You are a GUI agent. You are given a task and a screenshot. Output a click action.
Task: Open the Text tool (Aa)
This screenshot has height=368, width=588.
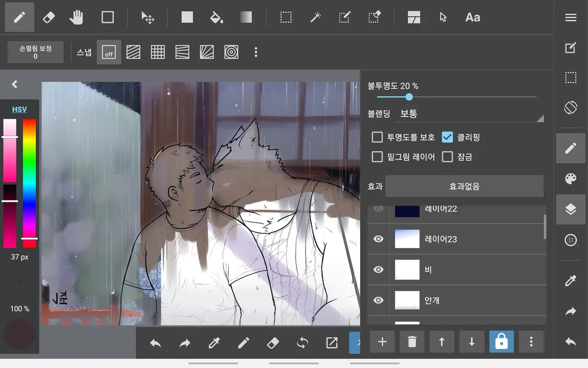[x=472, y=17]
